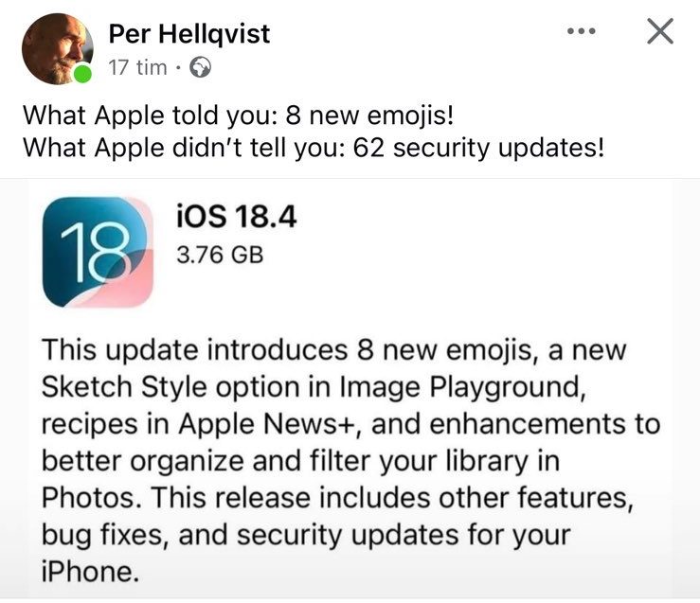The image size is (700, 603).
Task: Click the globe public audience icon
Action: point(201,68)
